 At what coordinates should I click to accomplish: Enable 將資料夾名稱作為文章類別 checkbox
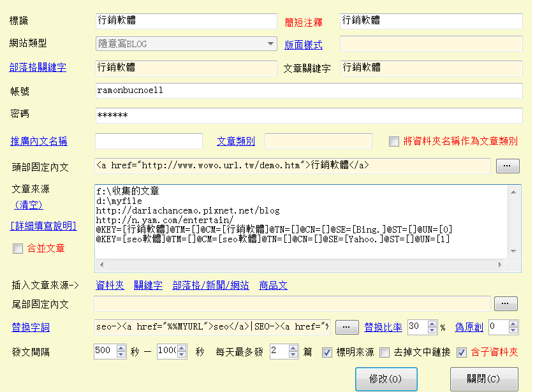point(394,142)
